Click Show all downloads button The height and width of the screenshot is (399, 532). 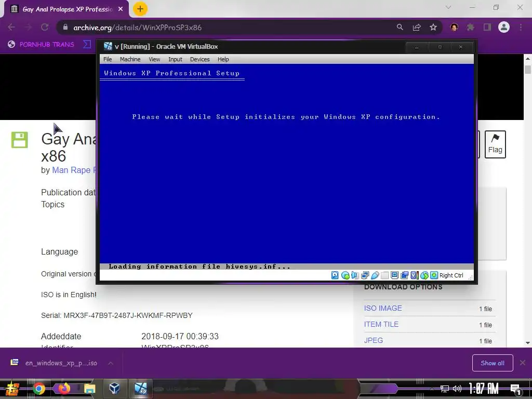click(493, 363)
